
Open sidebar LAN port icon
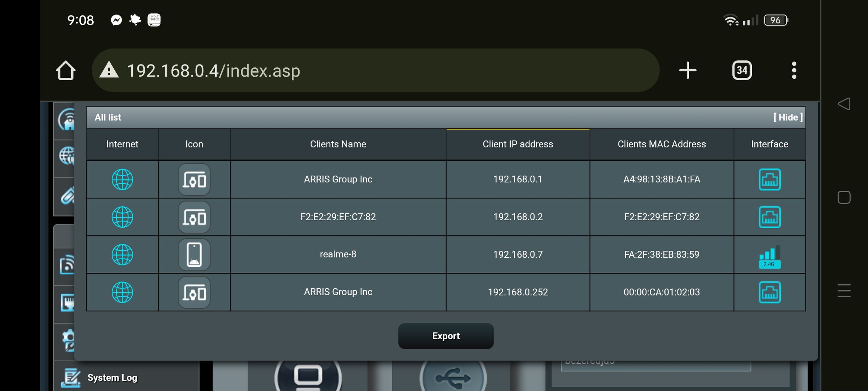[68, 302]
